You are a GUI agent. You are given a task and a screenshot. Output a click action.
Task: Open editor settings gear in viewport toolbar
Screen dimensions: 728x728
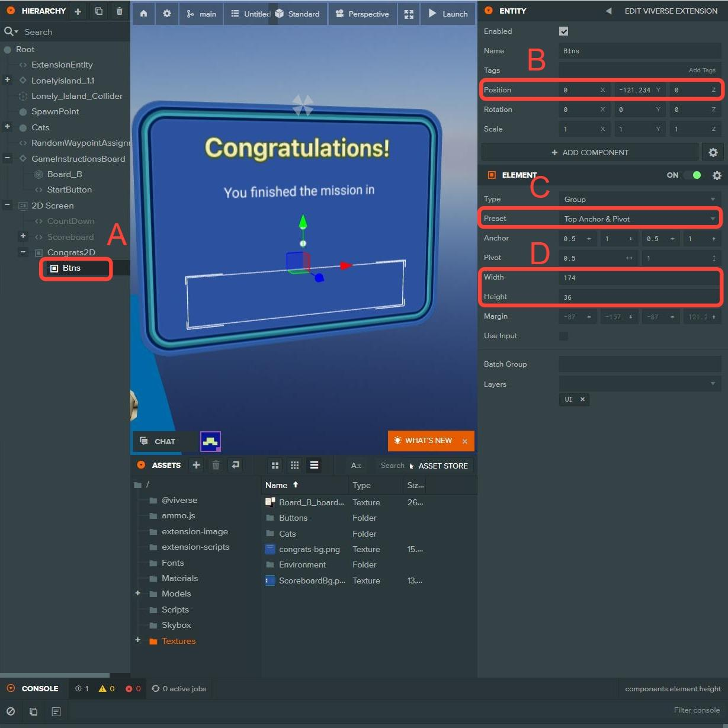[167, 14]
